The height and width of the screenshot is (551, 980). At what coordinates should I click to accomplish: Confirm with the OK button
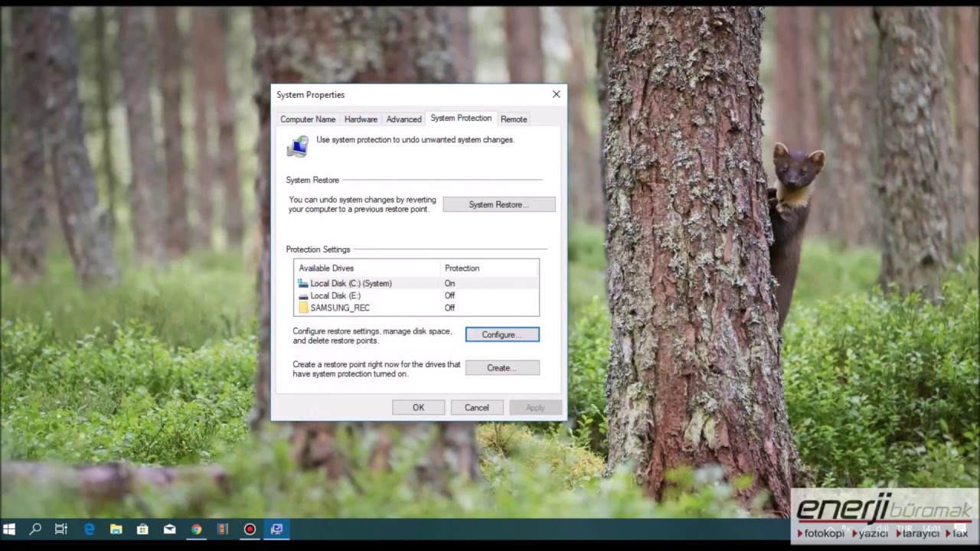[x=418, y=408]
